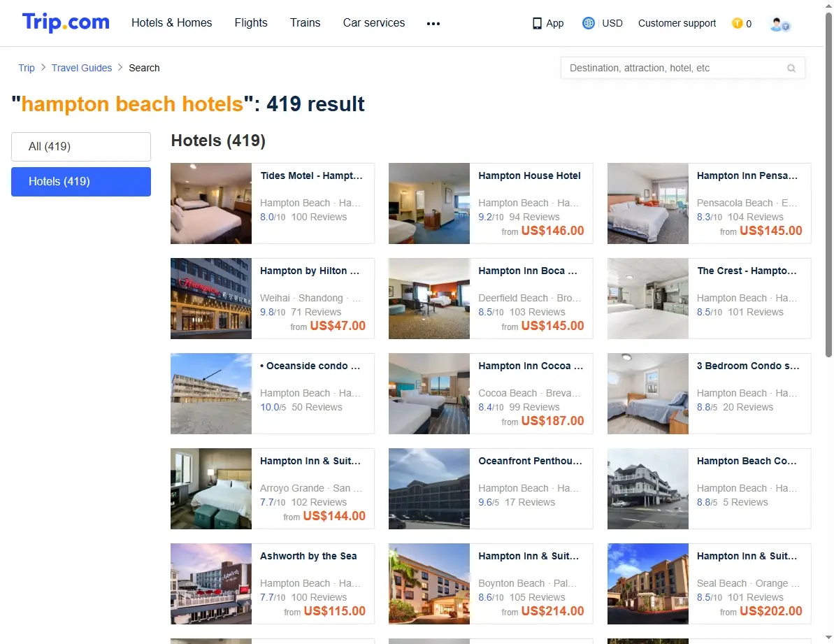Open Hampton Inn Cocoa listing title
The width and height of the screenshot is (834, 644).
[x=531, y=366]
